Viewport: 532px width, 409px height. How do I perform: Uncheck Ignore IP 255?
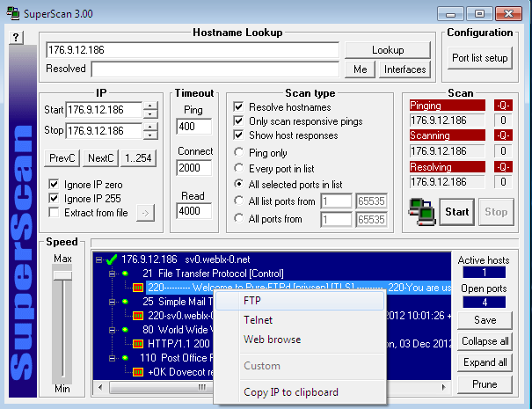coord(54,198)
